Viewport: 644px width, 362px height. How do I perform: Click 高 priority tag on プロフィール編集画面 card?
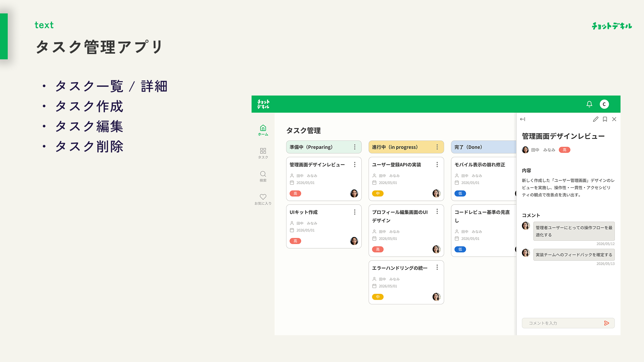[x=378, y=249]
